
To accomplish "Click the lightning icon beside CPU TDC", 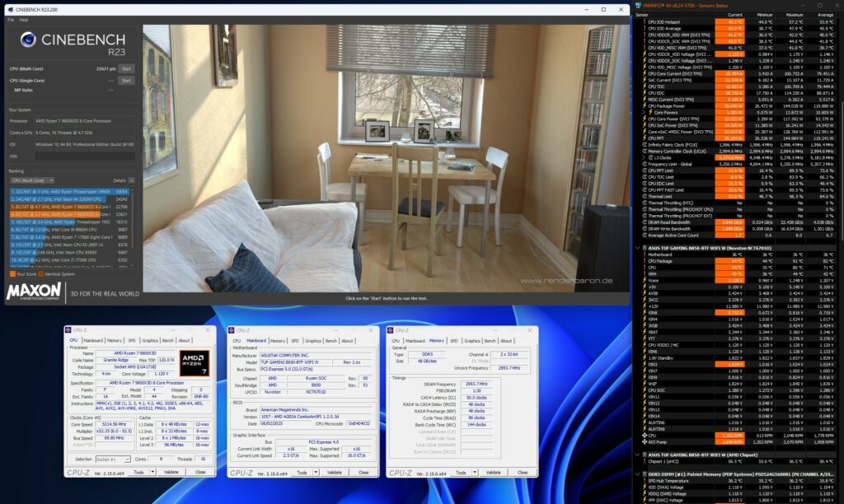I will click(x=645, y=86).
